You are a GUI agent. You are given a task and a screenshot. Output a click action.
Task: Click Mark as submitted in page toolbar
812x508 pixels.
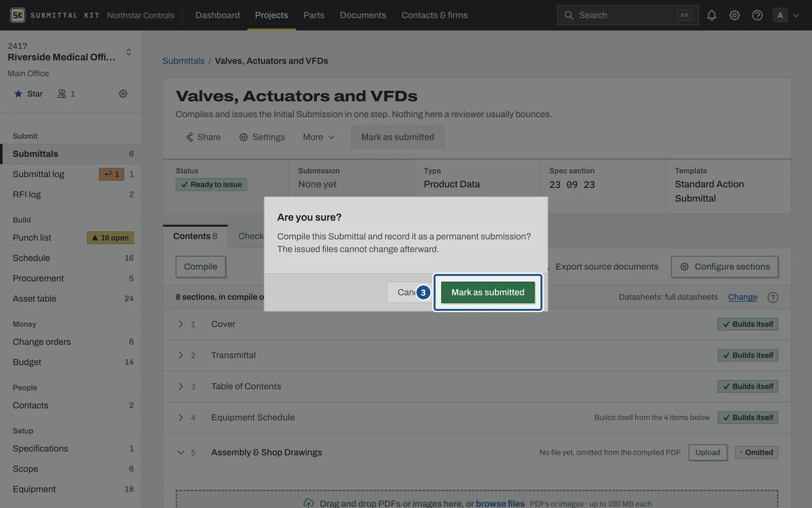[397, 137]
